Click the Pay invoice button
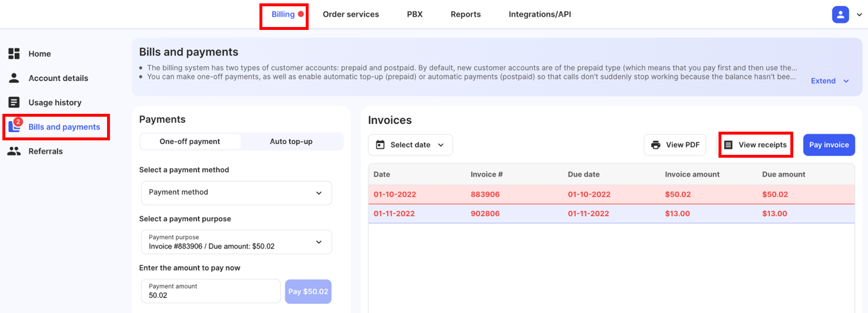 828,145
